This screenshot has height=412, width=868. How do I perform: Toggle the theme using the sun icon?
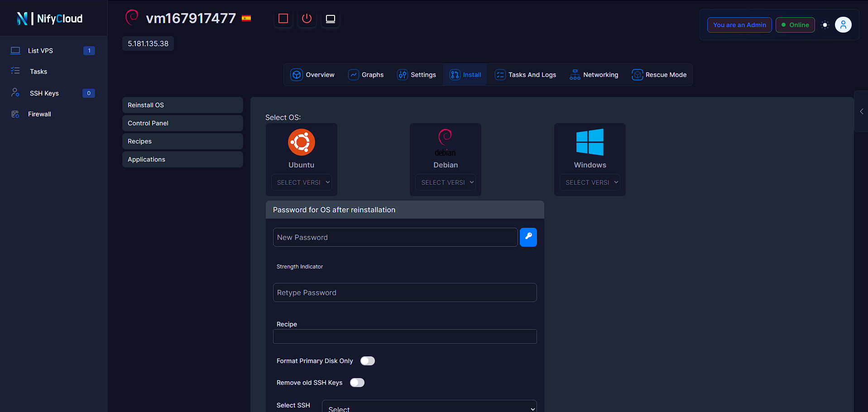pyautogui.click(x=824, y=25)
